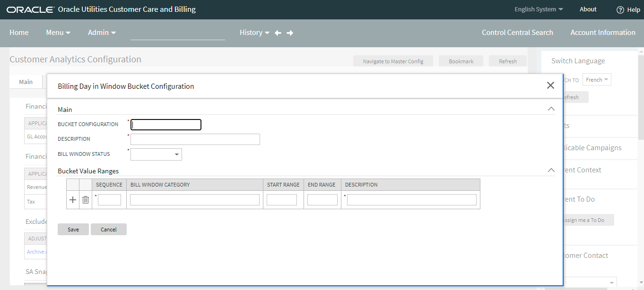Cancel the bucket configuration dialog
This screenshot has width=644, height=290.
[108, 229]
